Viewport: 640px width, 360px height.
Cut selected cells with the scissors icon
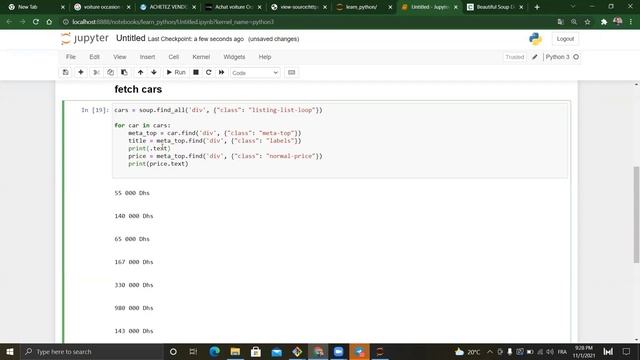pyautogui.click(x=96, y=72)
